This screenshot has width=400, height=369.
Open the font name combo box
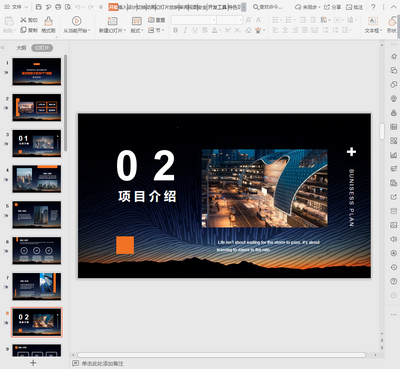point(194,20)
